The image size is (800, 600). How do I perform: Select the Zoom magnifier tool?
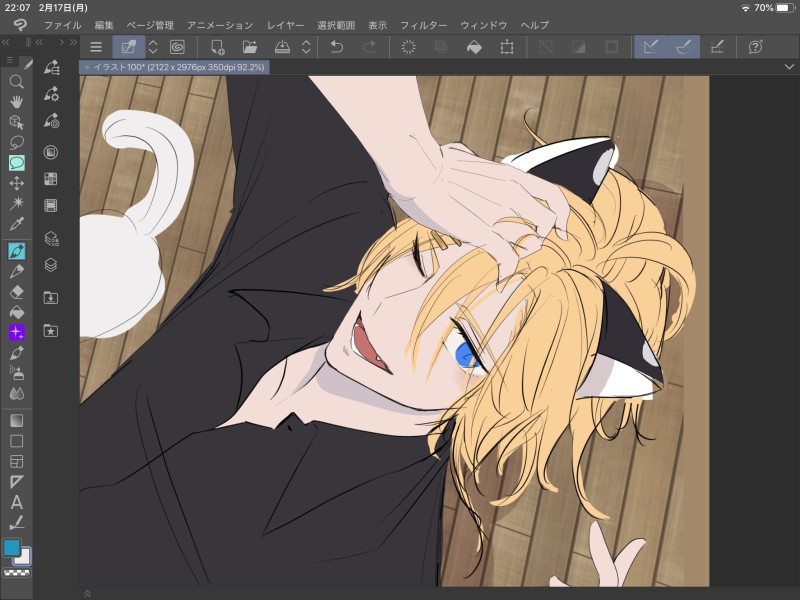pyautogui.click(x=16, y=82)
